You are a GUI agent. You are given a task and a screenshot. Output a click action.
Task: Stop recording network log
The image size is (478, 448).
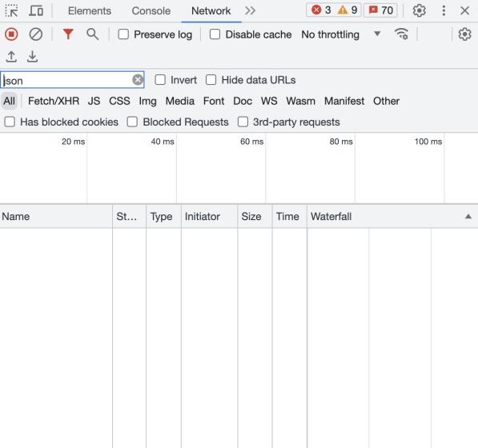[11, 34]
